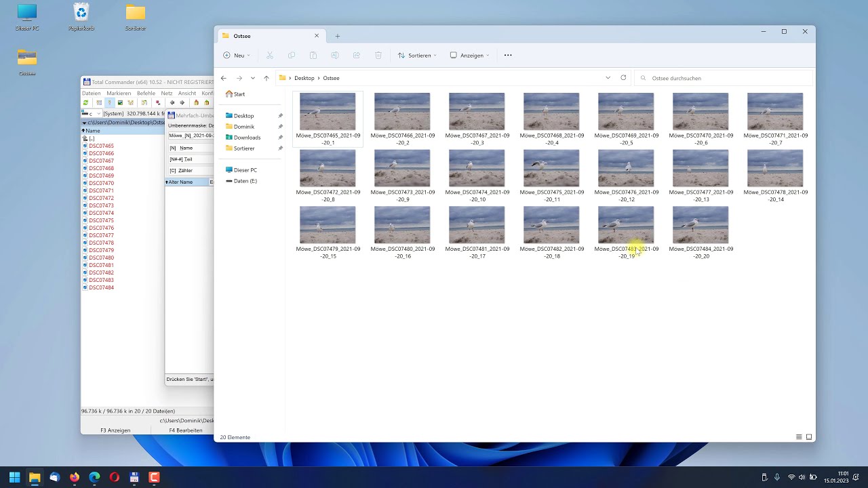Open the Papierkorb desktop icon
The width and height of the screenshot is (868, 488).
81,17
